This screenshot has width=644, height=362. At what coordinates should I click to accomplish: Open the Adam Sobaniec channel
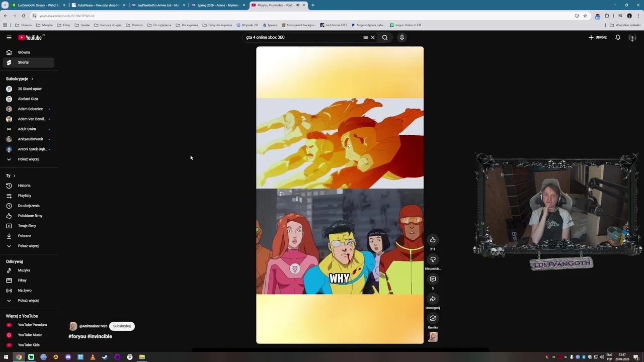29,109
